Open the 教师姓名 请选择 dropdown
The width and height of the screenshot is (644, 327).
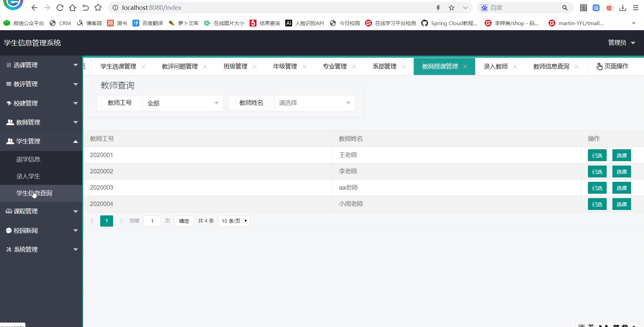[315, 103]
